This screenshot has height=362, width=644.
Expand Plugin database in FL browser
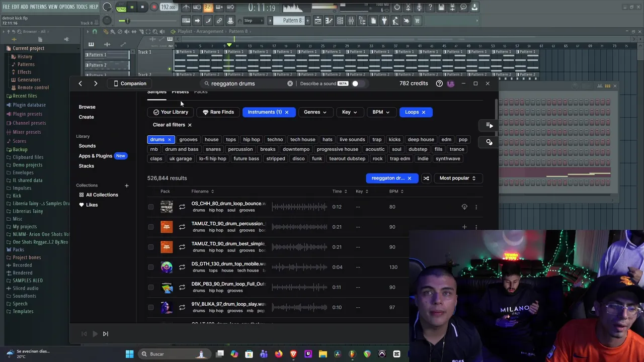[29, 105]
